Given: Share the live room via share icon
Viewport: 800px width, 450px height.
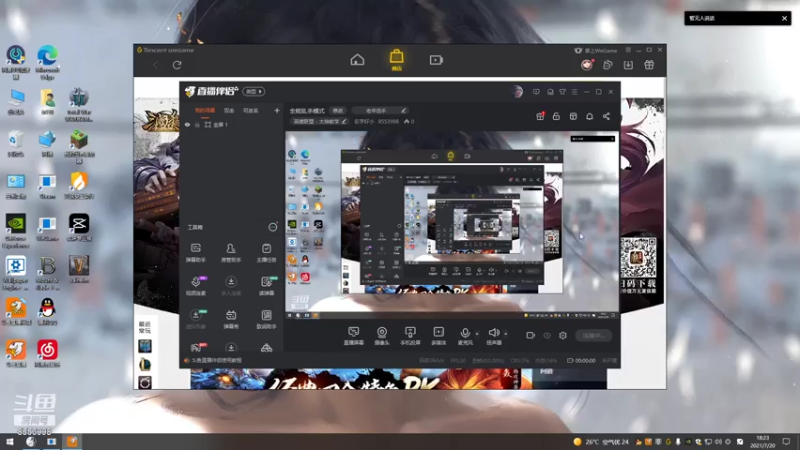Looking at the screenshot, I should (x=606, y=116).
